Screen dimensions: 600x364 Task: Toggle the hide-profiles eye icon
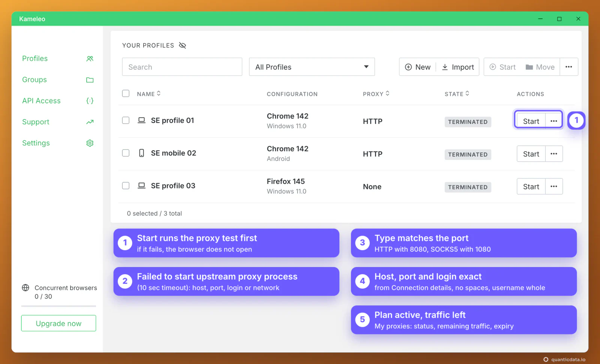click(x=183, y=45)
